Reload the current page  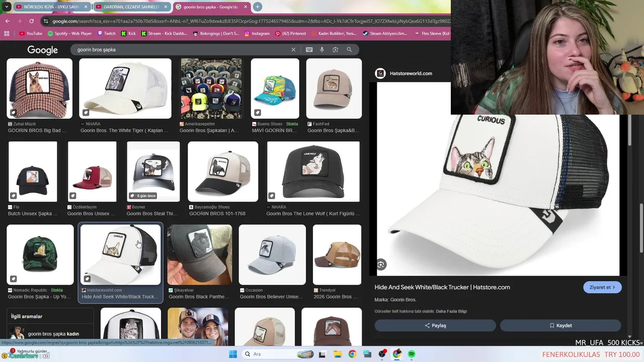(x=31, y=21)
